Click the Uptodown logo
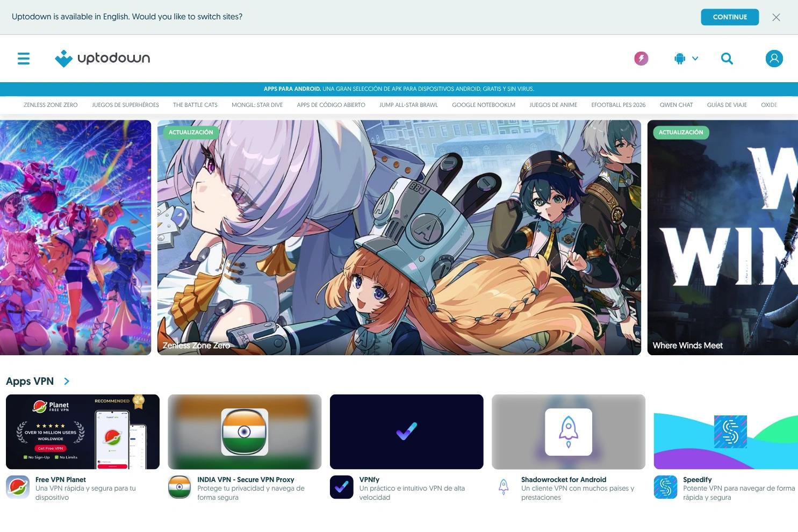 point(103,59)
